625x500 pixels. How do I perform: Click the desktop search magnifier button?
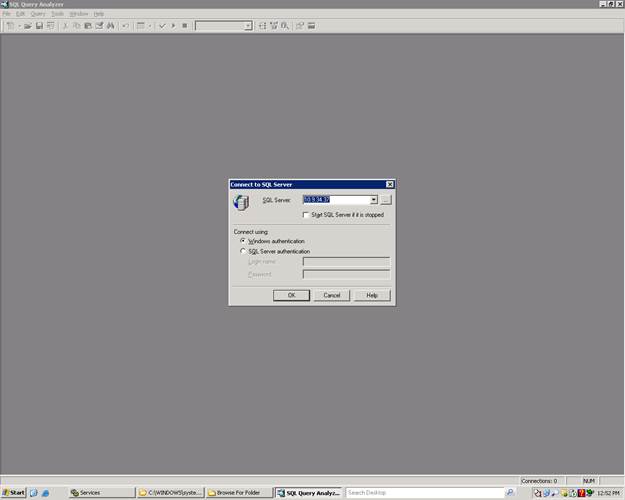[510, 492]
